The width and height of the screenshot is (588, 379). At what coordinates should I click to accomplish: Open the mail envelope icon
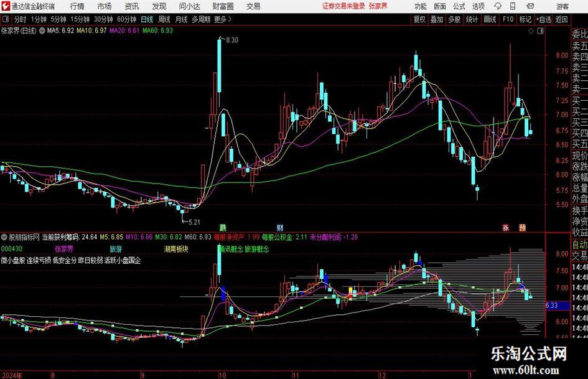530,6
